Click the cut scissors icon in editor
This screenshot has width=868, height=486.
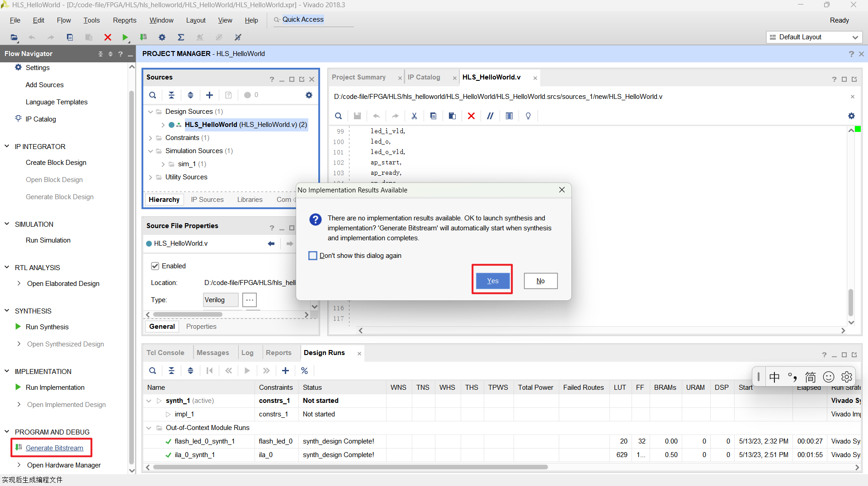pos(414,116)
